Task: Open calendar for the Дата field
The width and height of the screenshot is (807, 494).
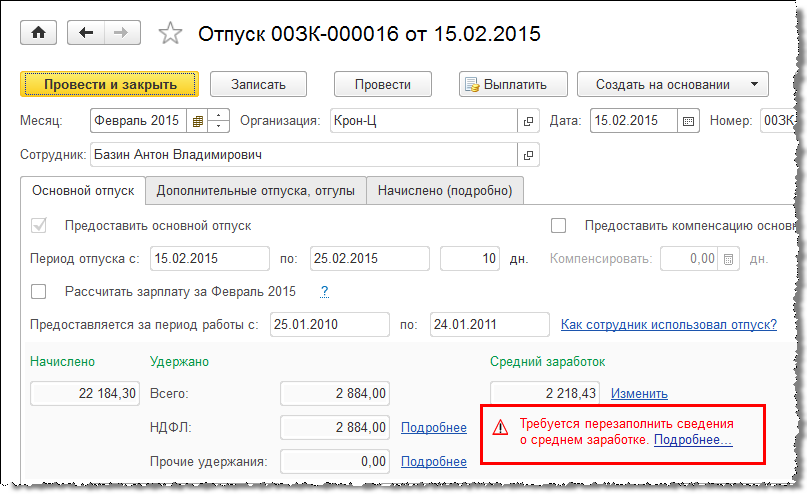Action: pyautogui.click(x=688, y=121)
